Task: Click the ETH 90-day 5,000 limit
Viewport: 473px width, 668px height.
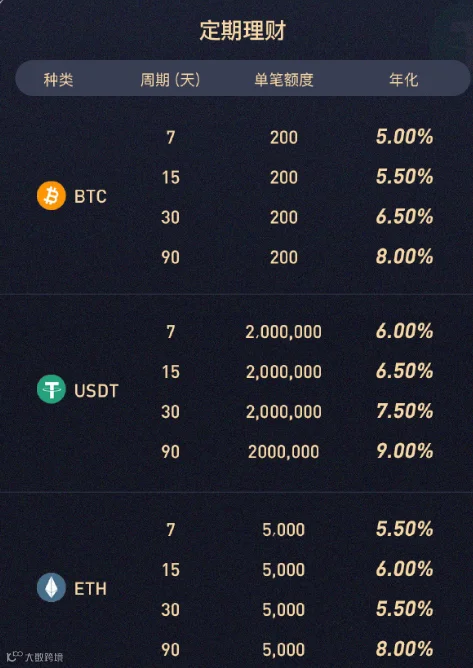Action: pyautogui.click(x=283, y=650)
